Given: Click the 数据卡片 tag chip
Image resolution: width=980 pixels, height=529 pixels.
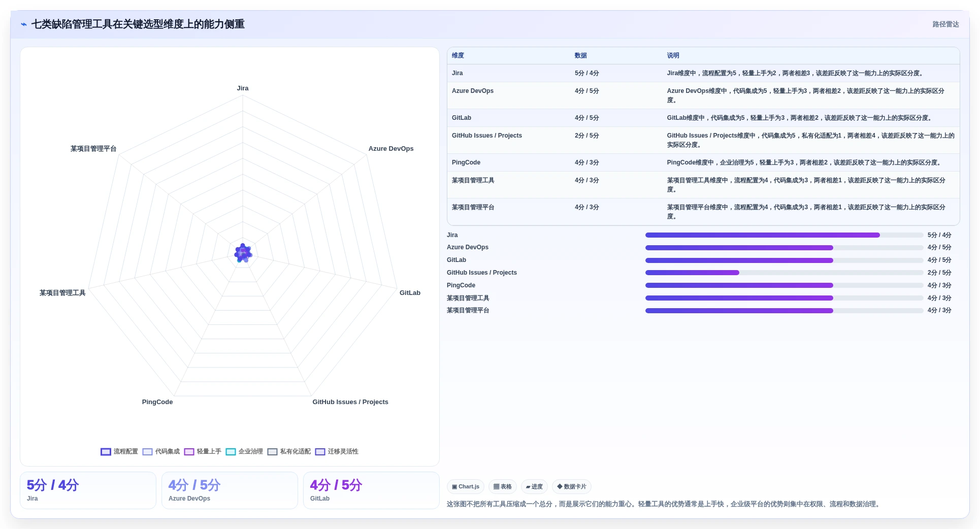Looking at the screenshot, I should click(x=572, y=486).
